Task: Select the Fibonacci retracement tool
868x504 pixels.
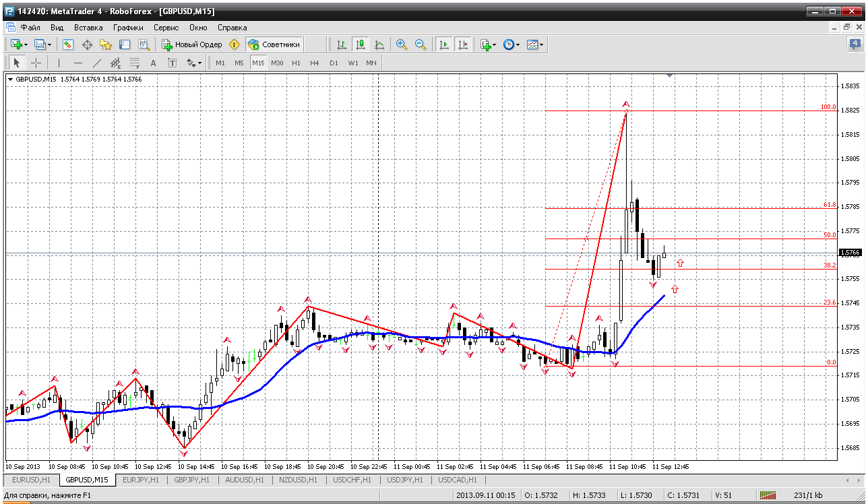Action: [134, 63]
